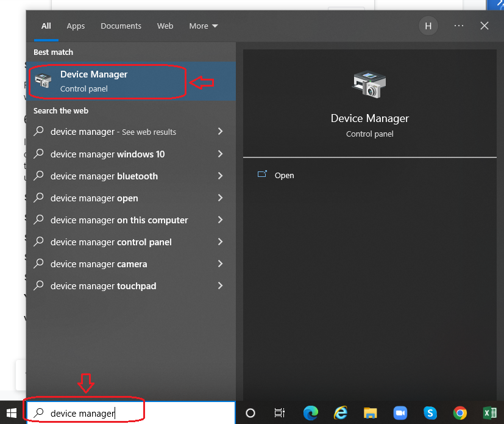
Task: Open the More filters dropdown
Action: click(203, 26)
